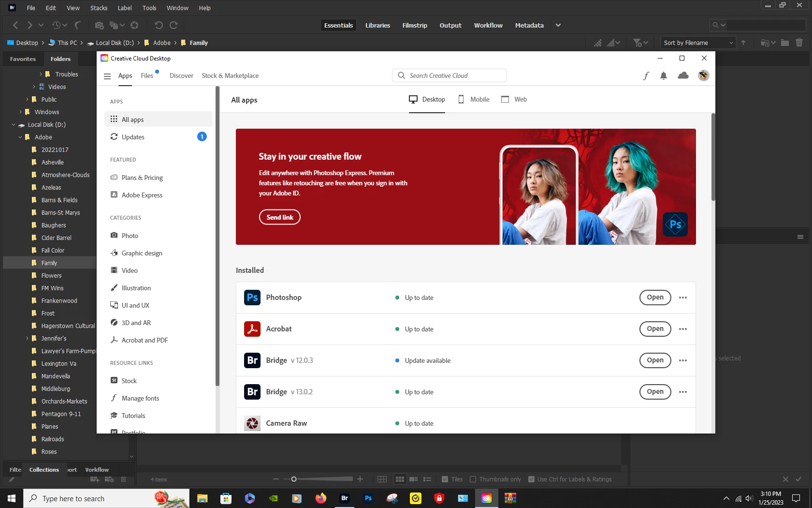Open filter items by rating dropdown
Viewport: 812px width, 508px height.
point(640,43)
